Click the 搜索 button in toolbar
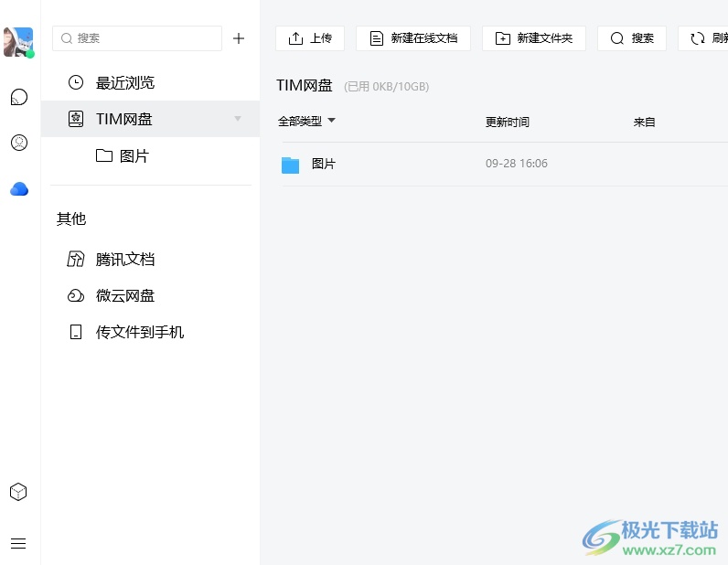728x565 pixels. pos(632,38)
